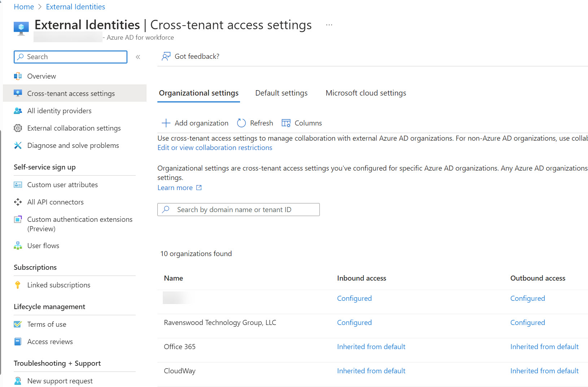Click the Terms of use icon

coord(18,324)
